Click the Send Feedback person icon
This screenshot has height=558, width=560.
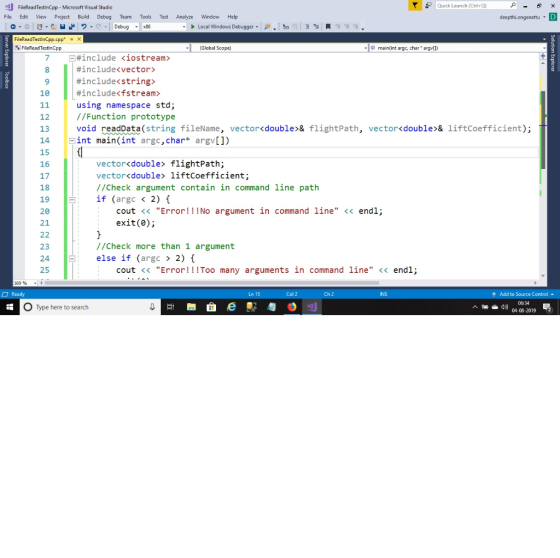coord(428,5)
